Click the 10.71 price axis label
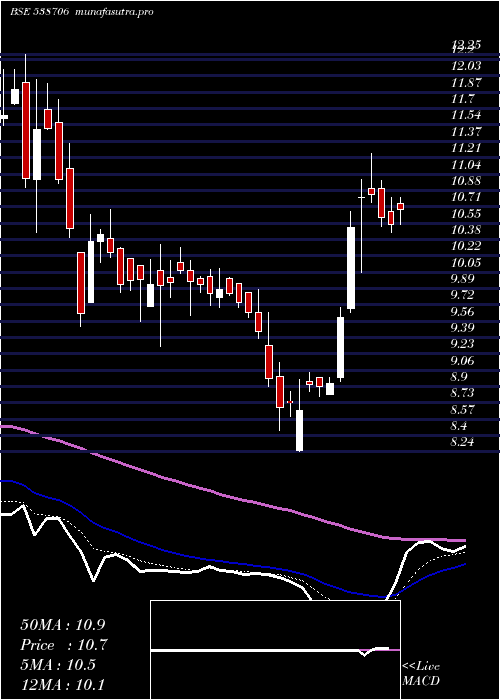 point(466,197)
